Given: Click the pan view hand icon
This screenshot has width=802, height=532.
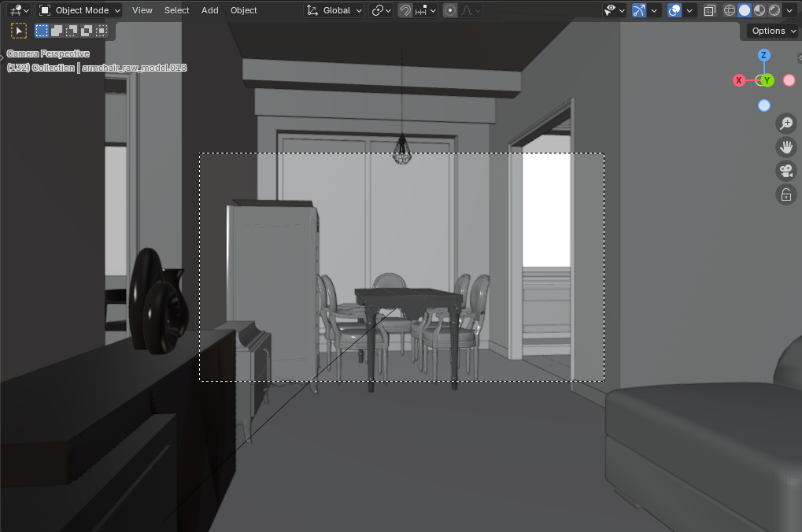Looking at the screenshot, I should click(785, 146).
